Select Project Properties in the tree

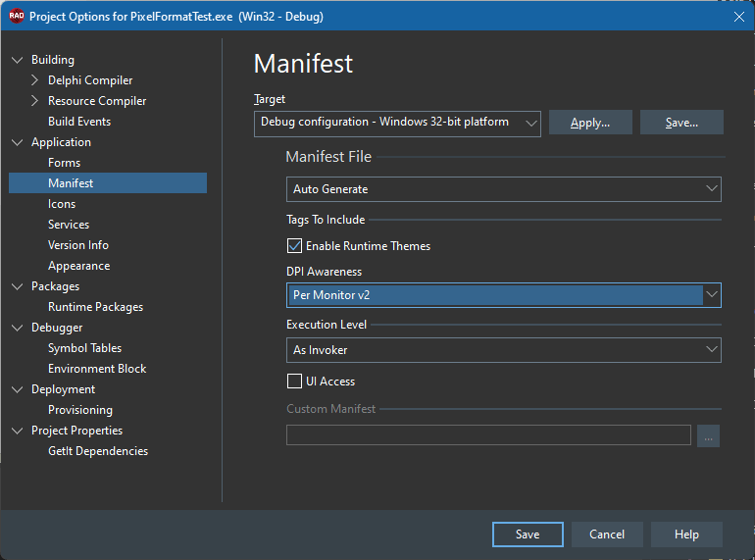click(77, 431)
